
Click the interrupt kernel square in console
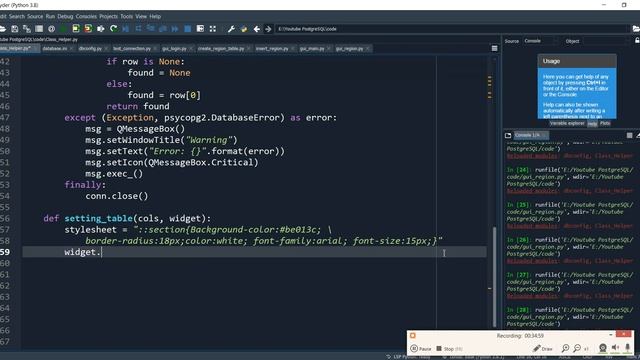tap(629, 135)
